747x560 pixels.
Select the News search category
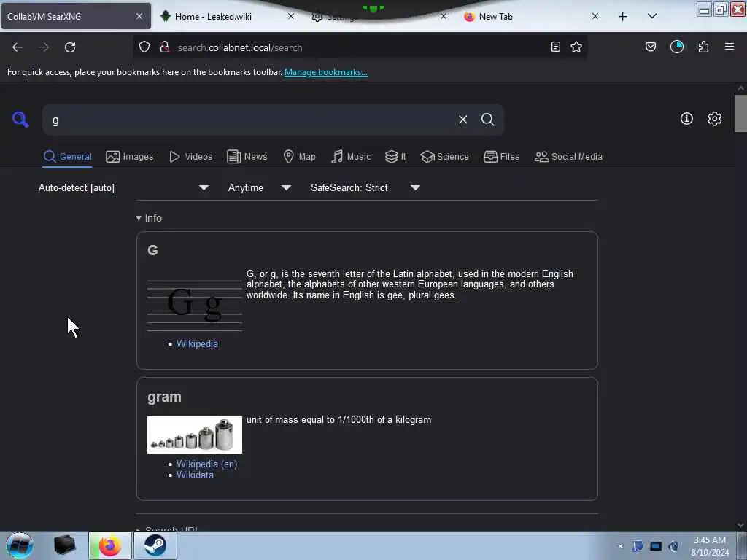coord(247,157)
